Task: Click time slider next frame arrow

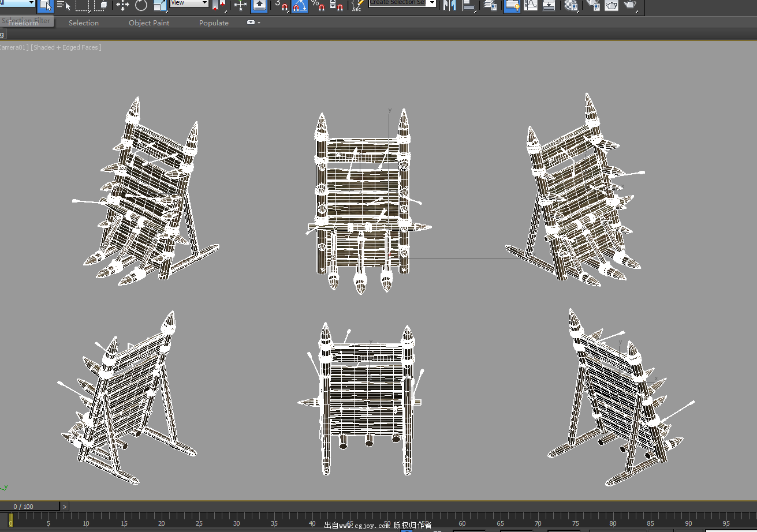Action: pyautogui.click(x=65, y=507)
